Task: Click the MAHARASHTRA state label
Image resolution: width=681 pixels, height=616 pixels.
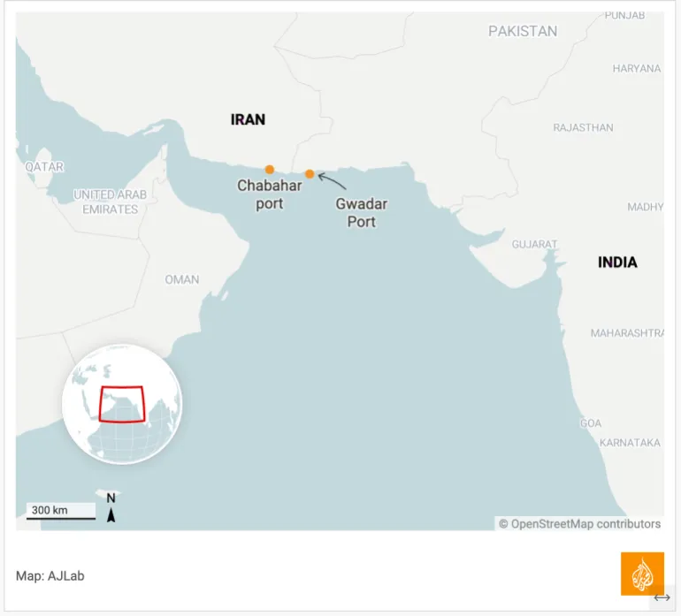Action: click(627, 333)
